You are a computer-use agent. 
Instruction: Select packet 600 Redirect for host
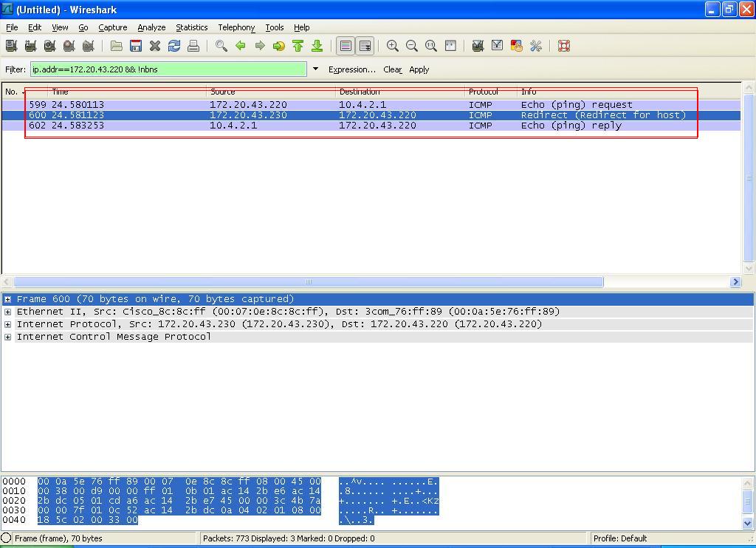371,115
